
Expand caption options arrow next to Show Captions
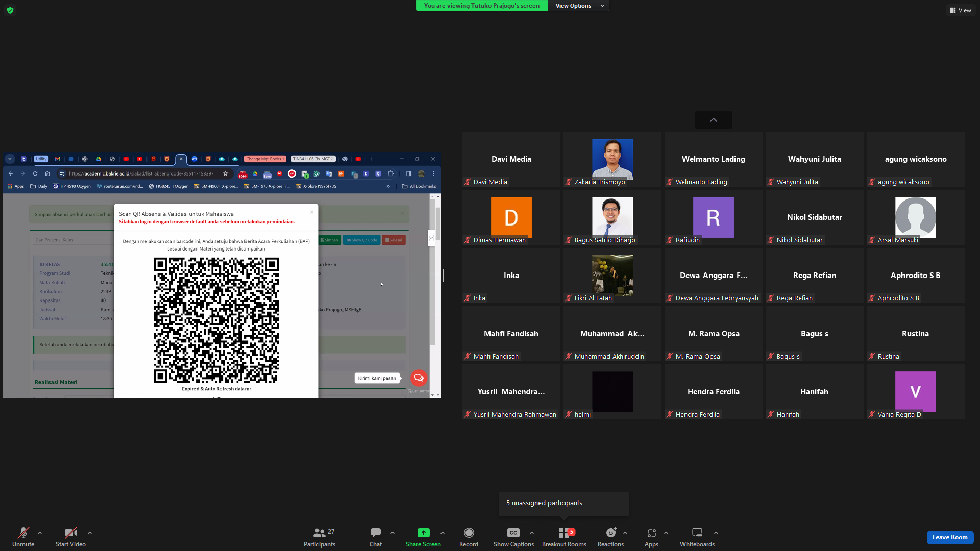532,533
